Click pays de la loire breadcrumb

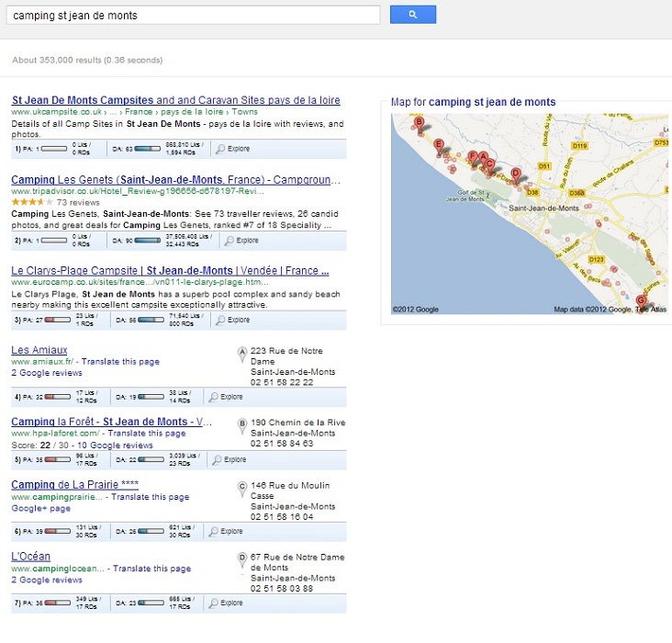192,111
